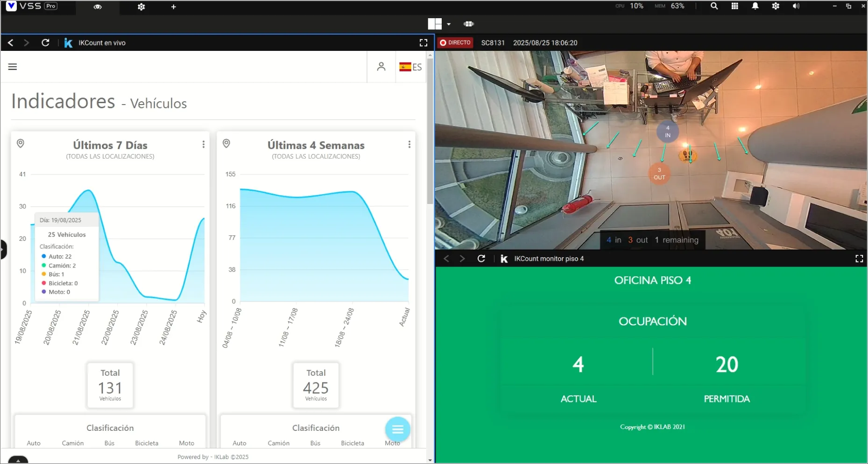
Task: Click the Últimos 7 Días location pin
Action: click(x=21, y=143)
